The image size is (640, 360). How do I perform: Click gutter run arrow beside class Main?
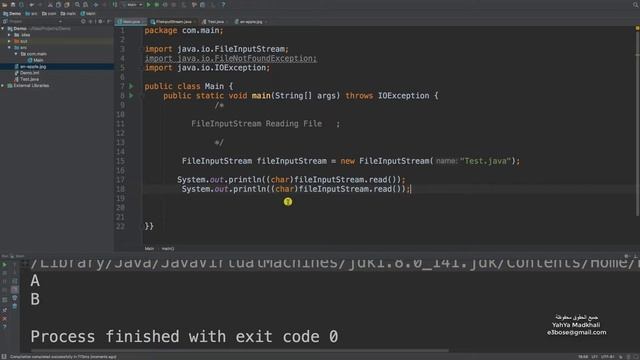point(131,87)
